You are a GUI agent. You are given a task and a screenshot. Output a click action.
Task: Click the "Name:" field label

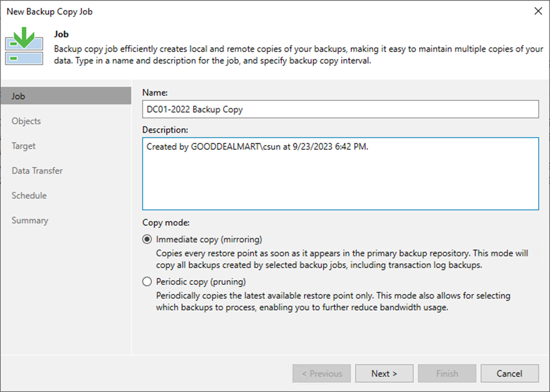(155, 92)
